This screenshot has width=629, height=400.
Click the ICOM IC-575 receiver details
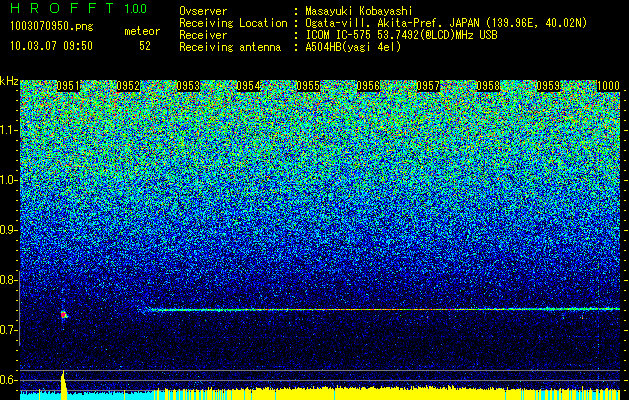click(402, 35)
